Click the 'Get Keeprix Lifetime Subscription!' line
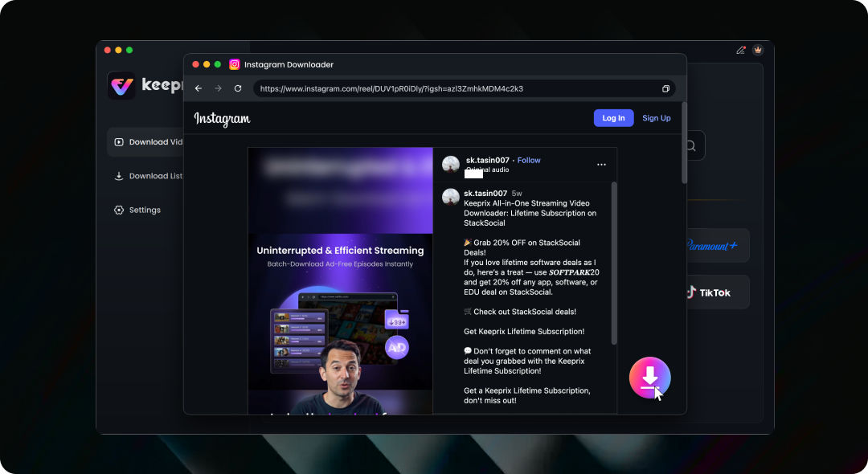The width and height of the screenshot is (868, 474). point(524,332)
